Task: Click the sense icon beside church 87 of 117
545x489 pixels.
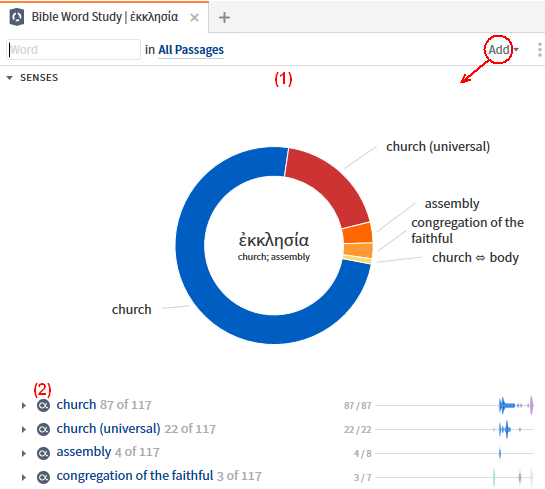Action: pos(43,405)
